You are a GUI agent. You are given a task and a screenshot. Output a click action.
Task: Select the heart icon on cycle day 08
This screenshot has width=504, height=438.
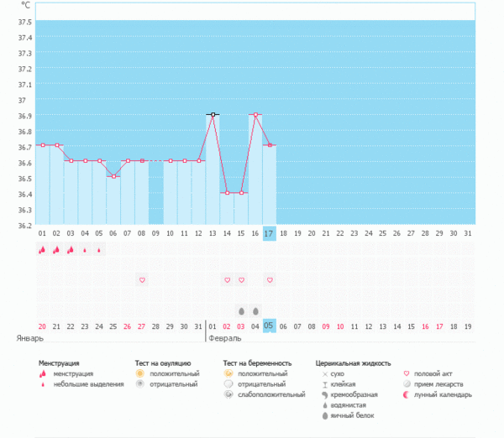pos(142,279)
